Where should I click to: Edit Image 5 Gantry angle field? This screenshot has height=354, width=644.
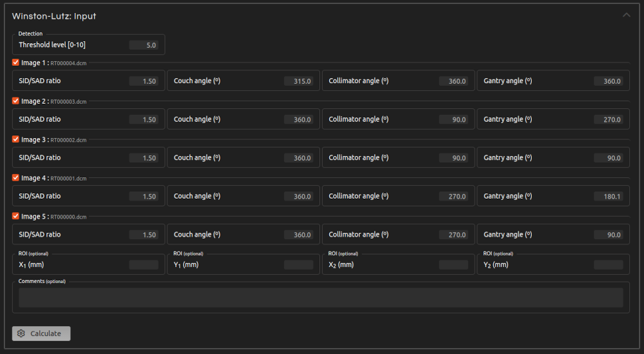tap(609, 234)
